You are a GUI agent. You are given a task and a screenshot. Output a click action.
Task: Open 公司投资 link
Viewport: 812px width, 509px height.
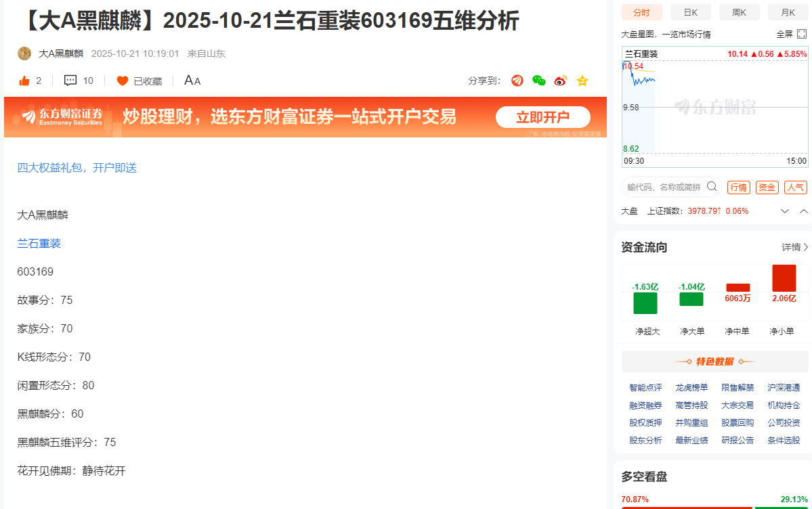click(784, 423)
